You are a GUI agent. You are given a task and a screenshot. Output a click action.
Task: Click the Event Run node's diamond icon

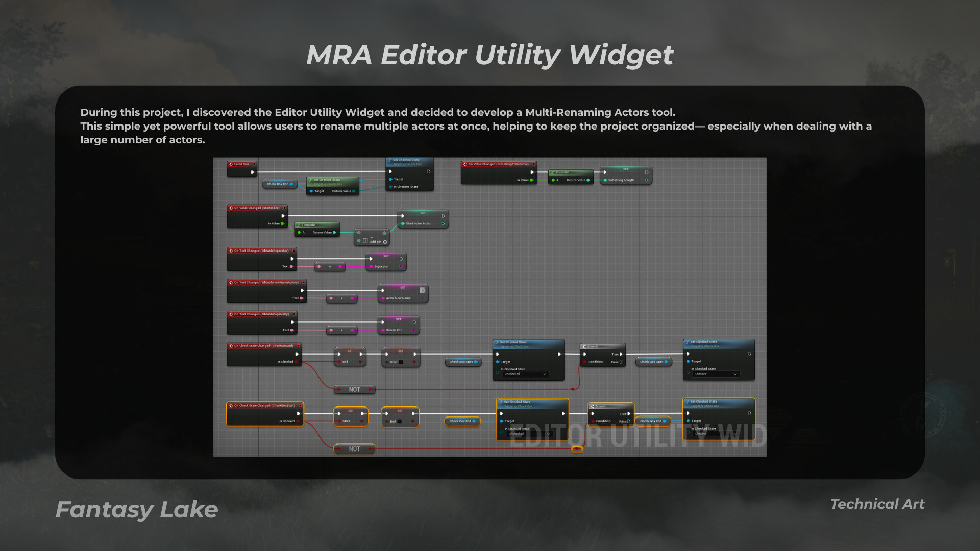pyautogui.click(x=231, y=164)
